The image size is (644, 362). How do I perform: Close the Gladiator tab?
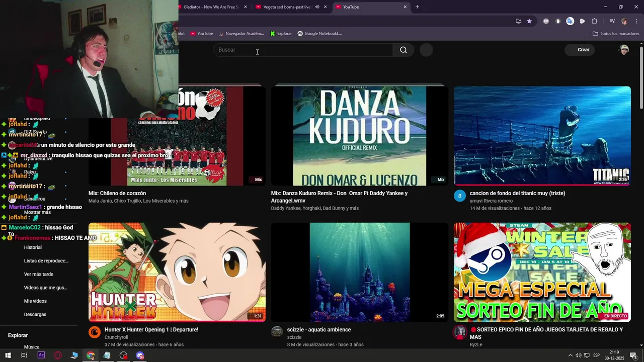[245, 7]
